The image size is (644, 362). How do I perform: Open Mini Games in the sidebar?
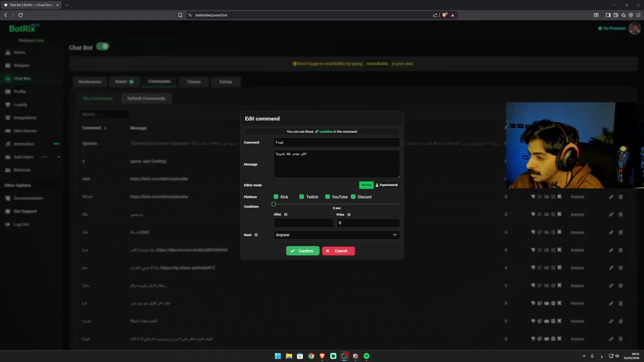point(25,131)
